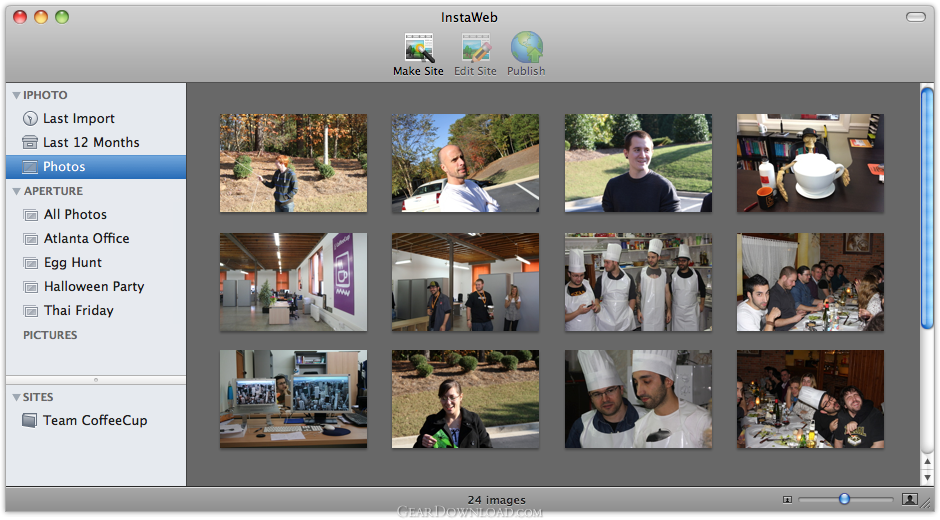Click the vertical scrollbar thumb

[927, 208]
